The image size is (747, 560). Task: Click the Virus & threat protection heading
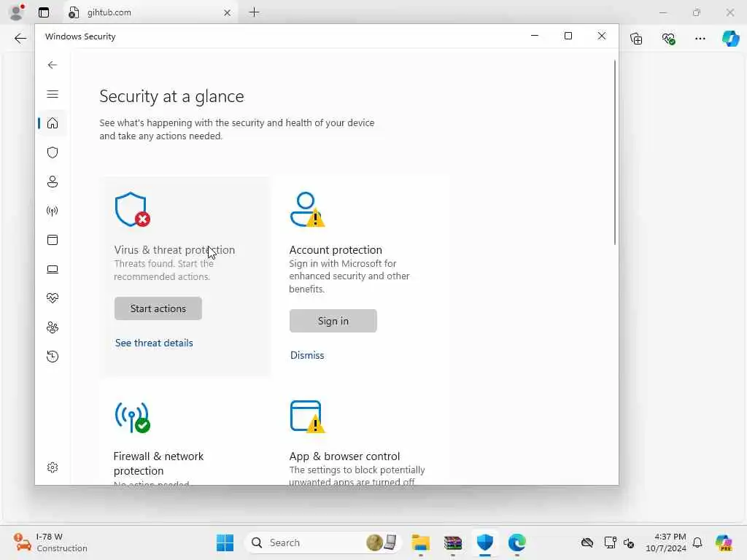coord(174,249)
